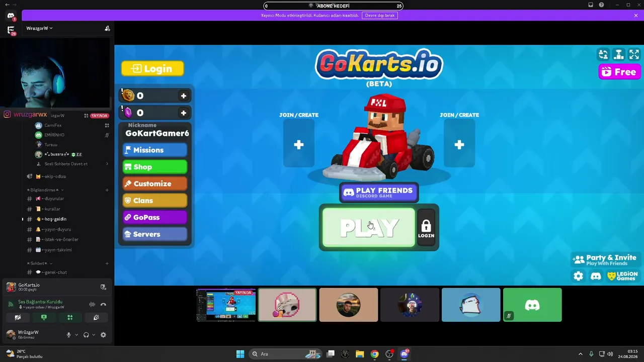Start the game with the PLAY button
644x362 pixels.
tap(369, 228)
